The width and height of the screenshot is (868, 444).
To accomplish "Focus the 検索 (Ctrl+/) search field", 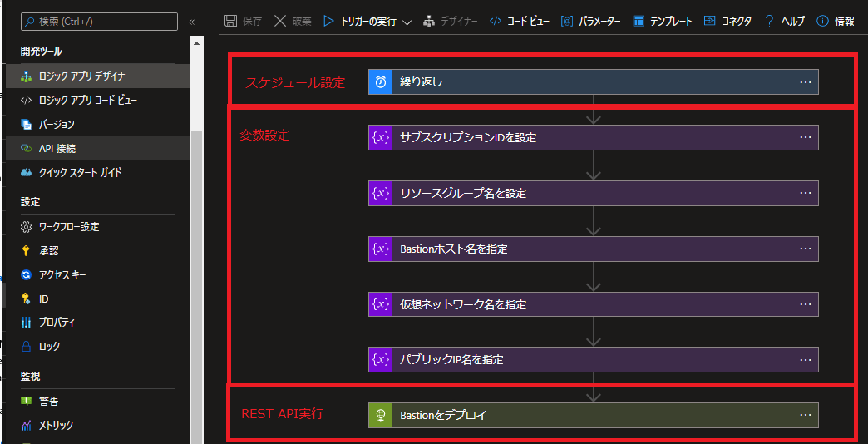I will point(99,22).
